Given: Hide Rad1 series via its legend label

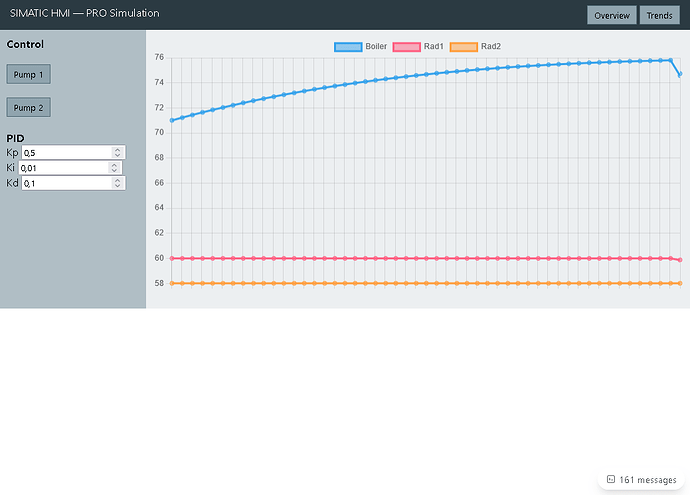Looking at the screenshot, I should click(x=434, y=47).
